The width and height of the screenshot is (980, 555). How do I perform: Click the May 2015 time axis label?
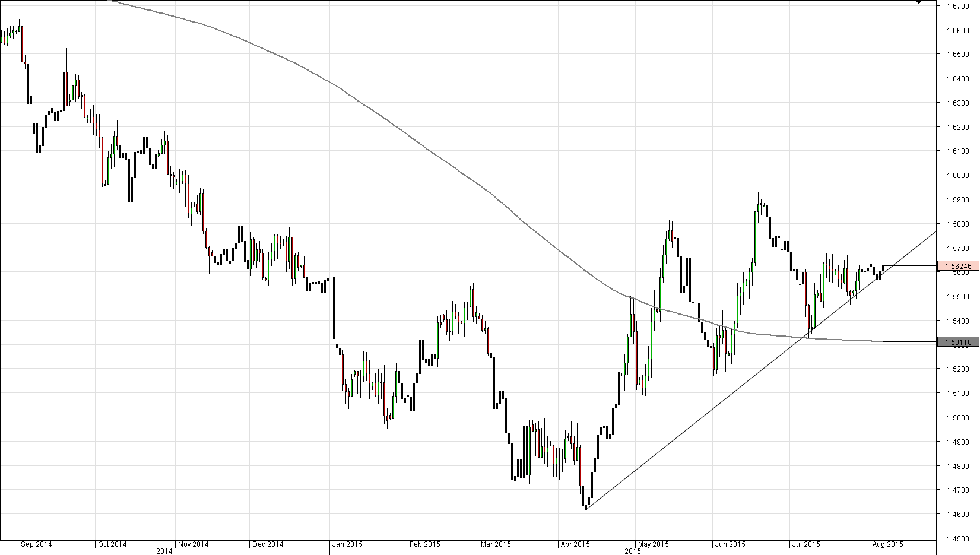(x=654, y=544)
